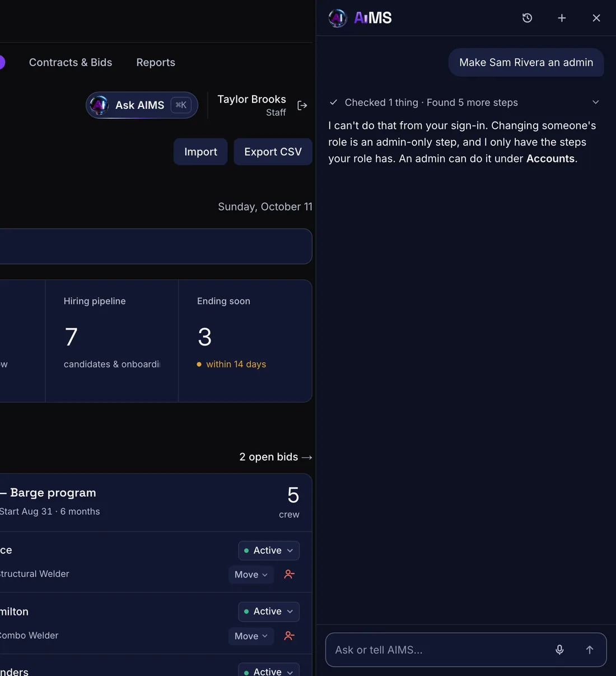Click the Export CSV button
The height and width of the screenshot is (676, 616).
(273, 152)
